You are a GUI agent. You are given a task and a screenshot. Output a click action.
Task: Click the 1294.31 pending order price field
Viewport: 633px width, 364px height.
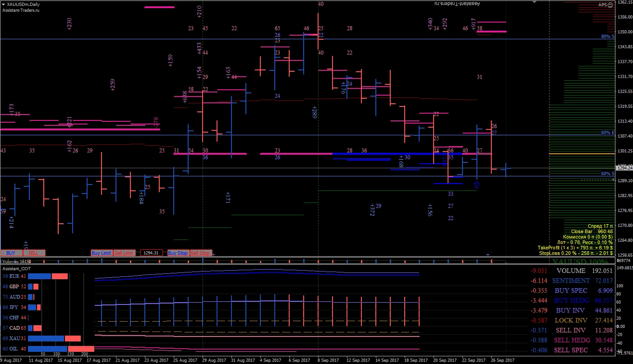[x=151, y=253]
